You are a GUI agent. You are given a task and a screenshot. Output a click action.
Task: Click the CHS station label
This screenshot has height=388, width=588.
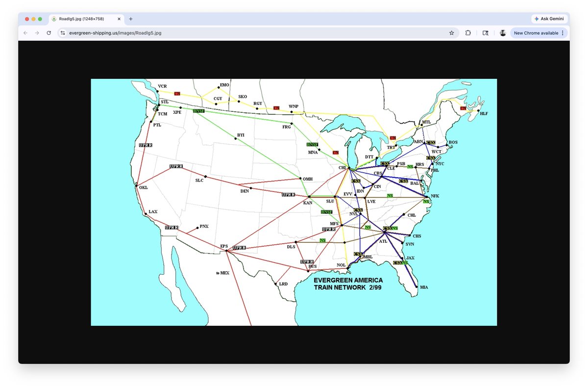tap(416, 236)
